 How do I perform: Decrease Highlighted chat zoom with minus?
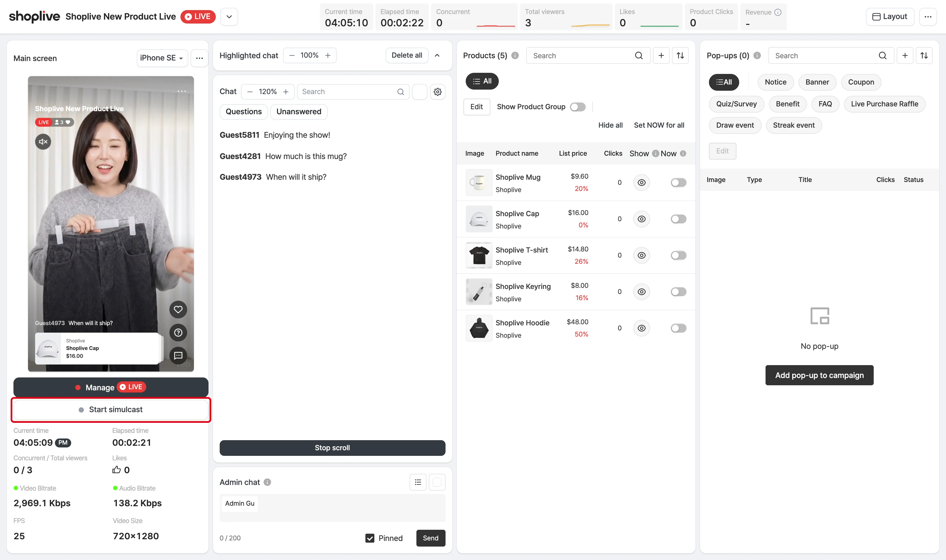pyautogui.click(x=292, y=55)
